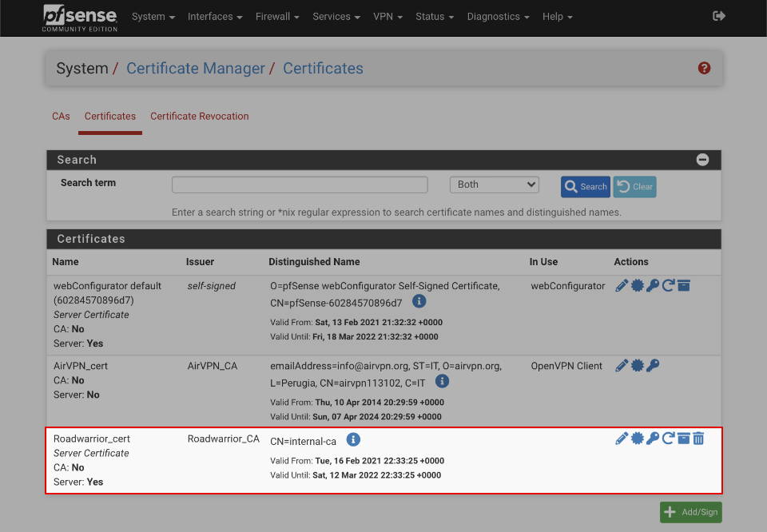Viewport: 767px width, 532px height.
Task: Renew the Roadwarrior_cert certificate
Action: pos(668,438)
